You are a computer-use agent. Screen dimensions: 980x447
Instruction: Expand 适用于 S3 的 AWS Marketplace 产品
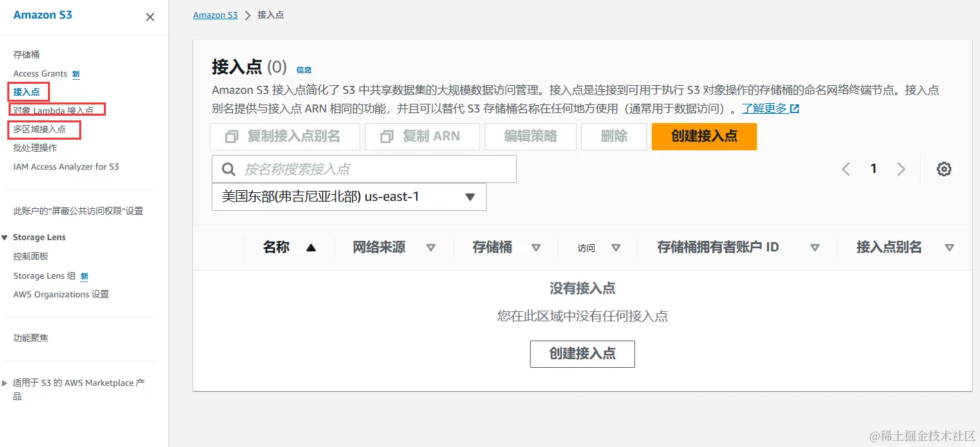tap(5, 383)
